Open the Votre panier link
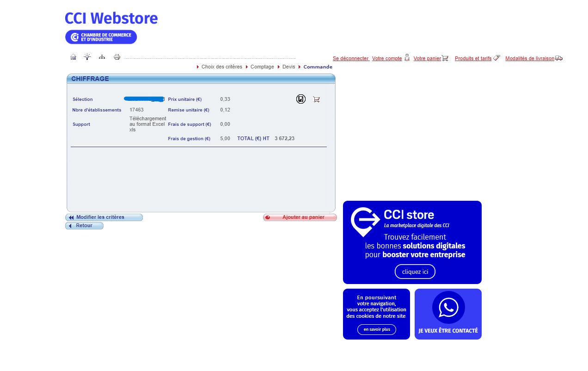588x371 pixels. [427, 59]
